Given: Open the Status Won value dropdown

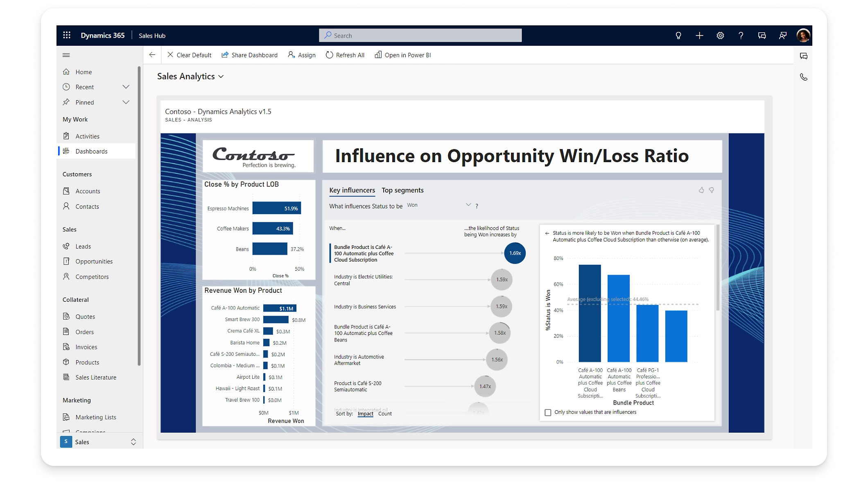Looking at the screenshot, I should point(468,205).
